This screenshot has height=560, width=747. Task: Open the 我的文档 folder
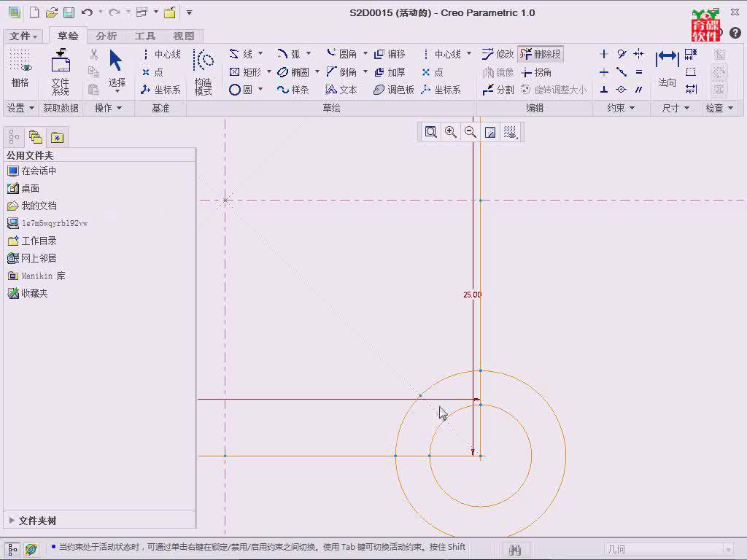click(32, 206)
